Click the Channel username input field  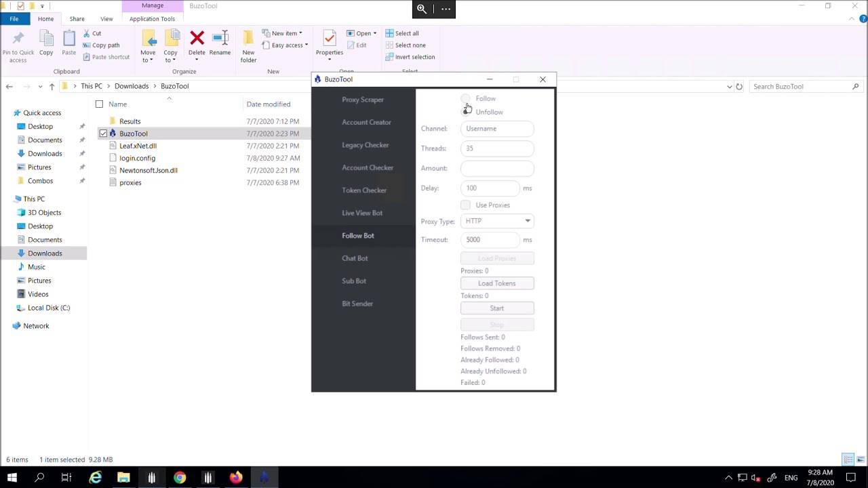point(497,129)
